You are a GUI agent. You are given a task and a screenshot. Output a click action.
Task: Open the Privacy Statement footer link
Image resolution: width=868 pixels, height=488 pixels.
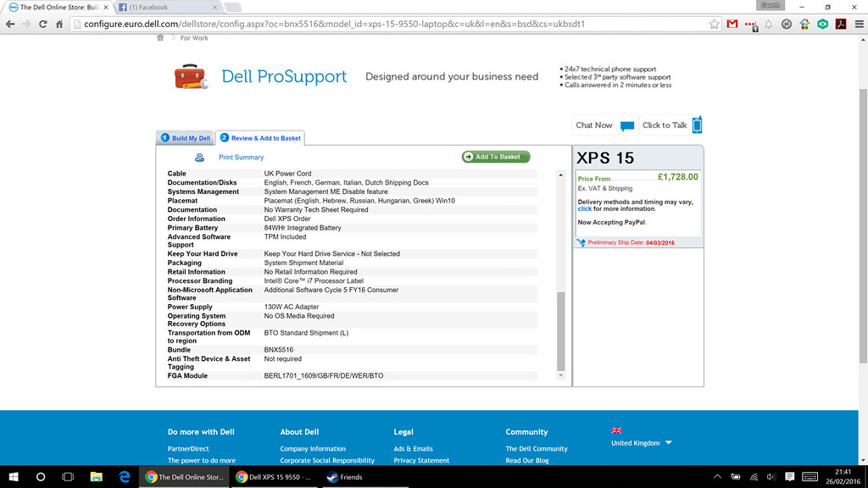click(421, 460)
